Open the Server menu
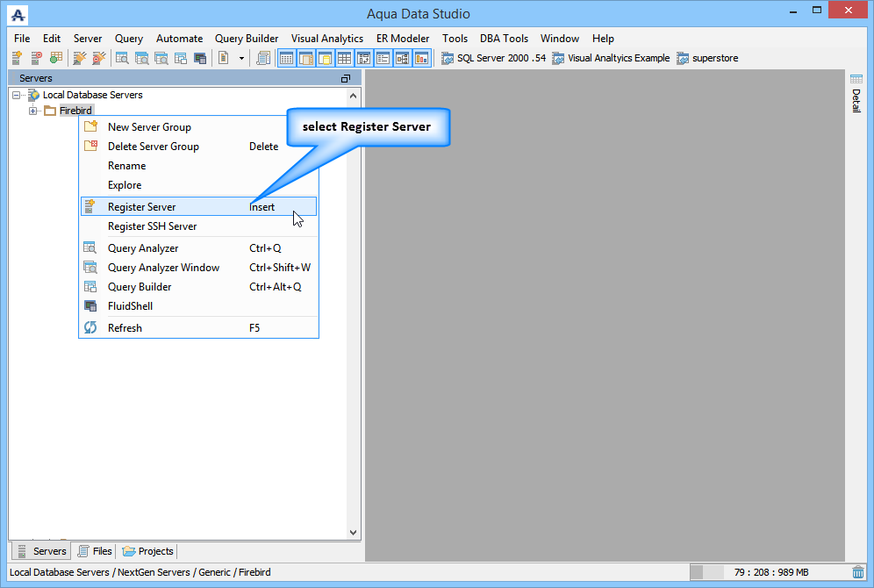The height and width of the screenshot is (588, 874). pos(88,39)
